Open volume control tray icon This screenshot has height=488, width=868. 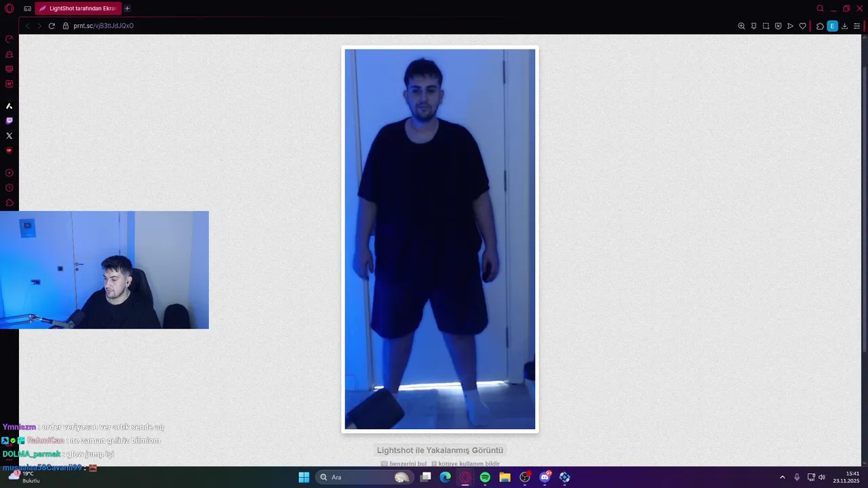822,477
